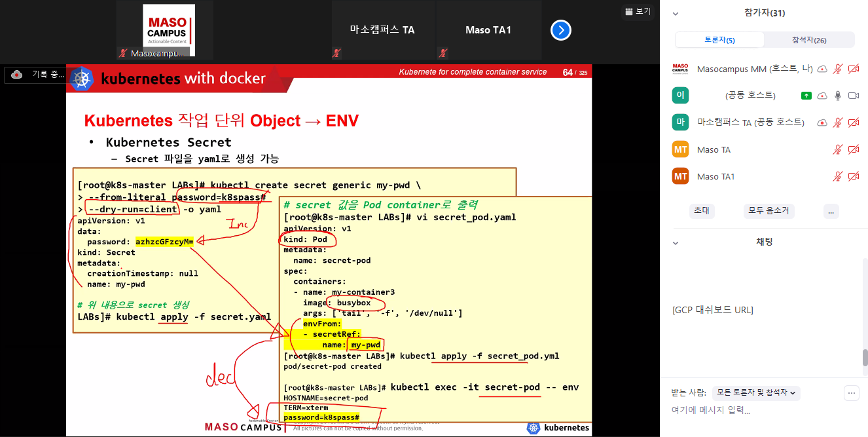The height and width of the screenshot is (437, 868).
Task: Select the 토론자(5) tab
Action: tap(719, 40)
